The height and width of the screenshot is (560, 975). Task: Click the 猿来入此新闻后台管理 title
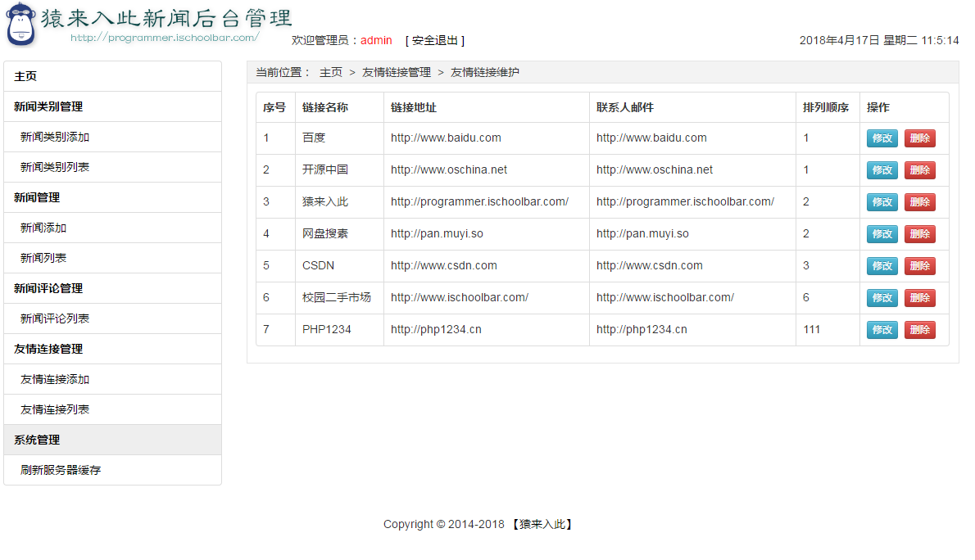[x=166, y=18]
